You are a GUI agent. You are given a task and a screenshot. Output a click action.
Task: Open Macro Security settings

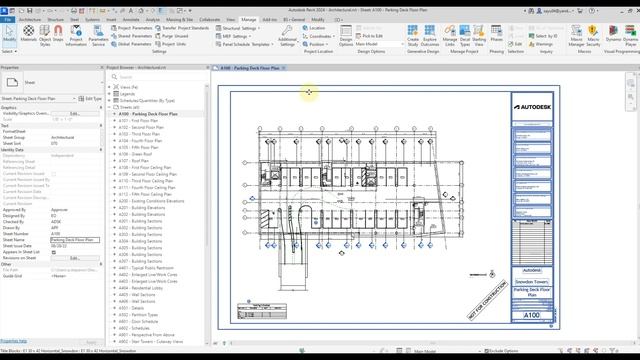[593, 35]
